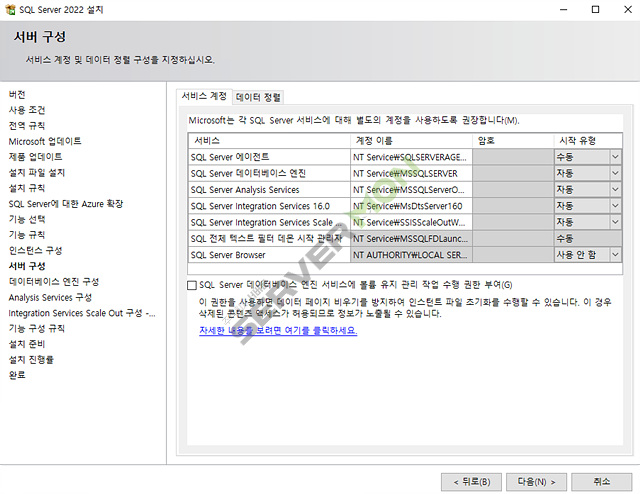This screenshot has height=494, width=640.
Task: Select the 설치 진행률 step
Action: 31,360
